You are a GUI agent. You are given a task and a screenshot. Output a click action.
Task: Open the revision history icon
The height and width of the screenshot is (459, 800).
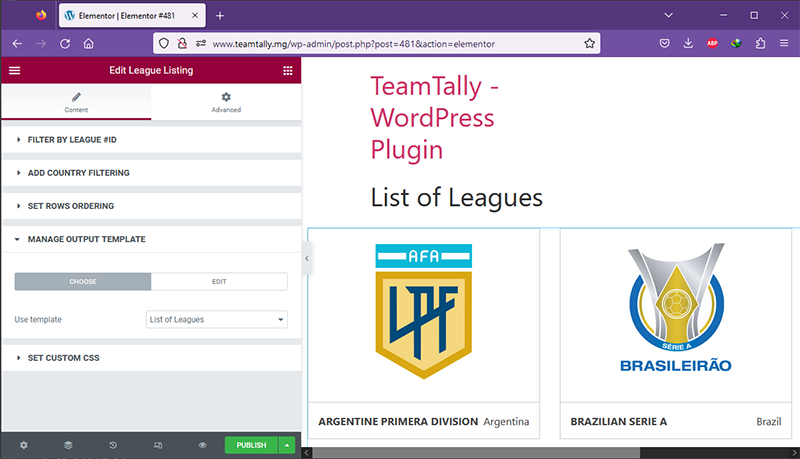click(113, 445)
